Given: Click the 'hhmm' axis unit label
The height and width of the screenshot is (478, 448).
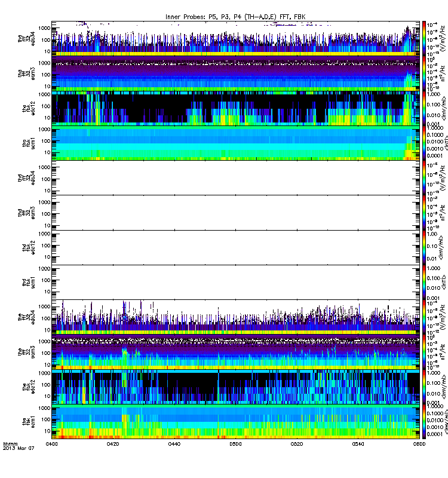Looking at the screenshot, I should point(10,444).
